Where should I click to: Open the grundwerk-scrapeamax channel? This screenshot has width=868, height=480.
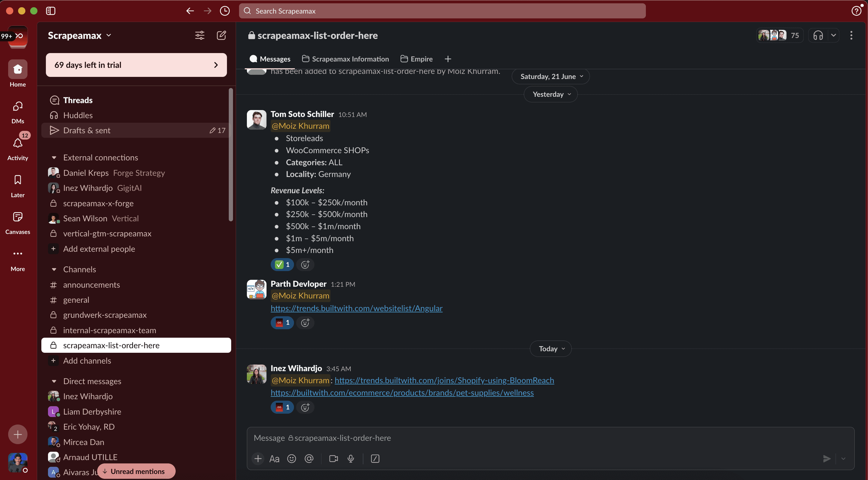tap(136, 315)
